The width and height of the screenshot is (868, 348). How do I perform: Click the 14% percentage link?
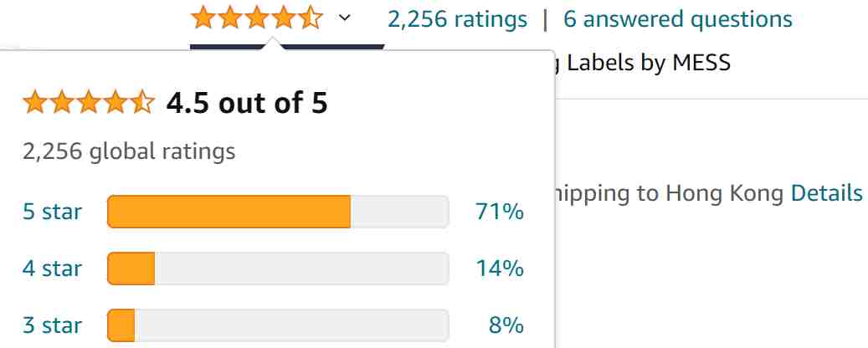coord(499,269)
